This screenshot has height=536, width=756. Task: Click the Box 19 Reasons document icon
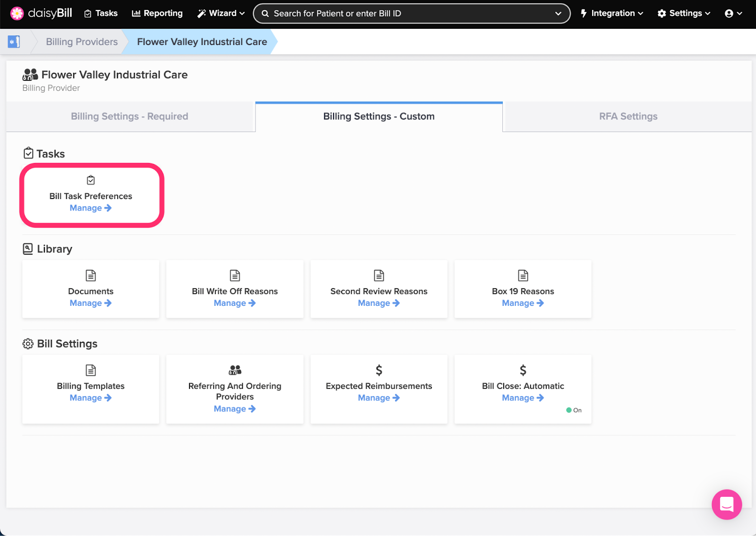click(x=523, y=276)
